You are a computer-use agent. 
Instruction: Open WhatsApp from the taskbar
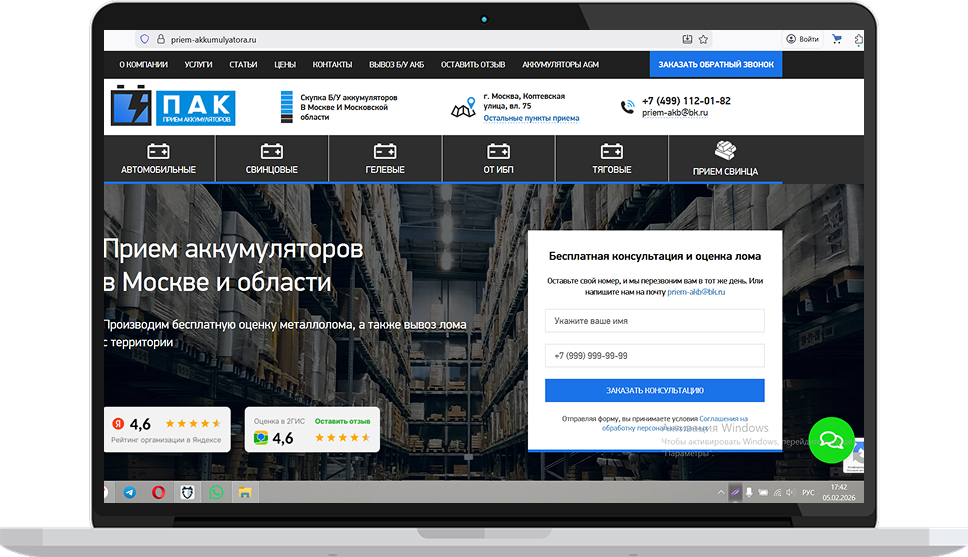click(216, 492)
